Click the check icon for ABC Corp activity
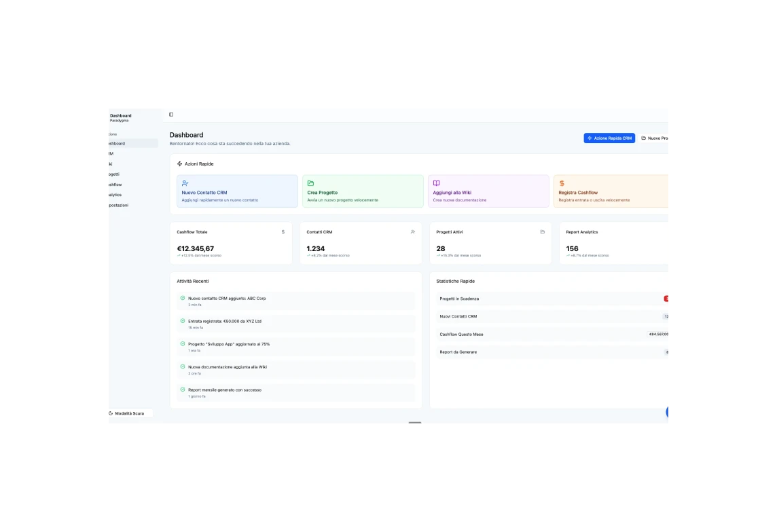 coord(182,298)
